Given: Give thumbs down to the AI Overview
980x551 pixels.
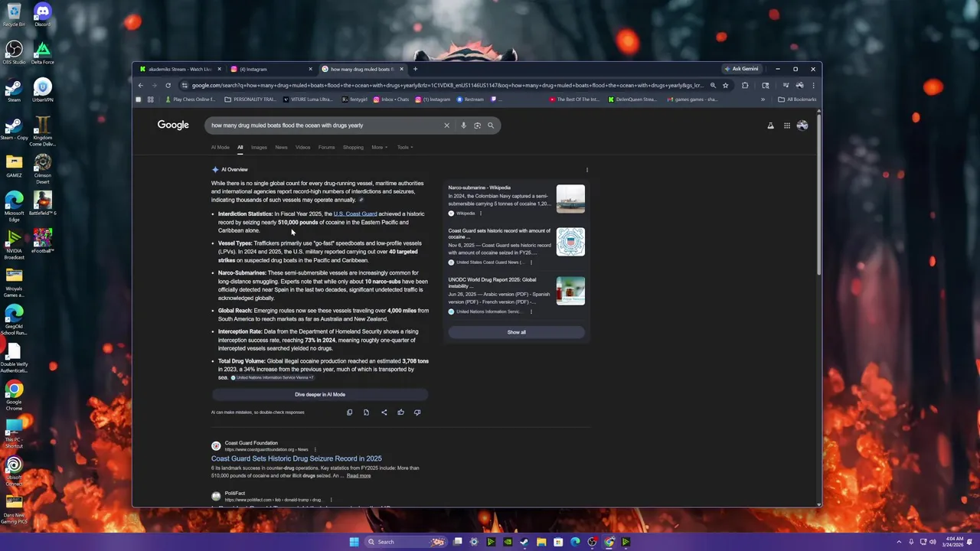Looking at the screenshot, I should (x=417, y=412).
